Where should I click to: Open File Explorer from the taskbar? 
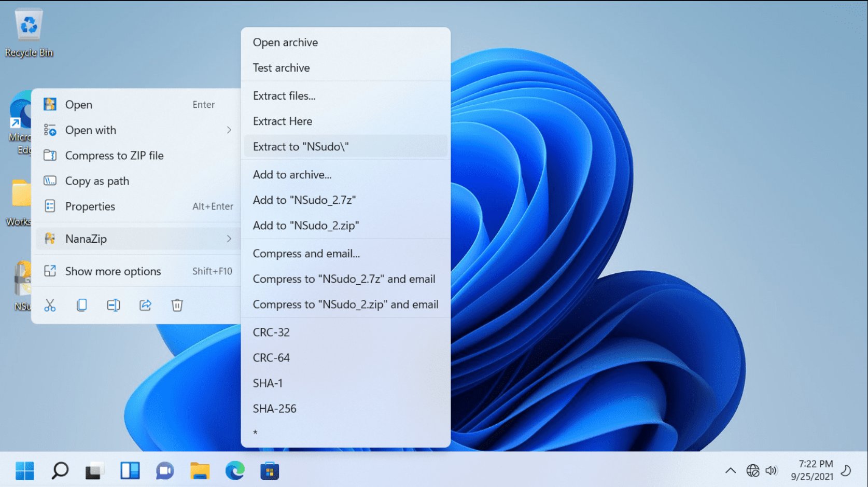pos(200,470)
